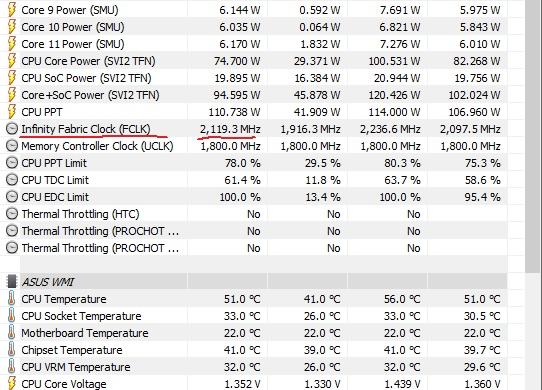542x390 pixels.
Task: Click the 100.531 W maximum CPU Core Power value
Action: (394, 61)
